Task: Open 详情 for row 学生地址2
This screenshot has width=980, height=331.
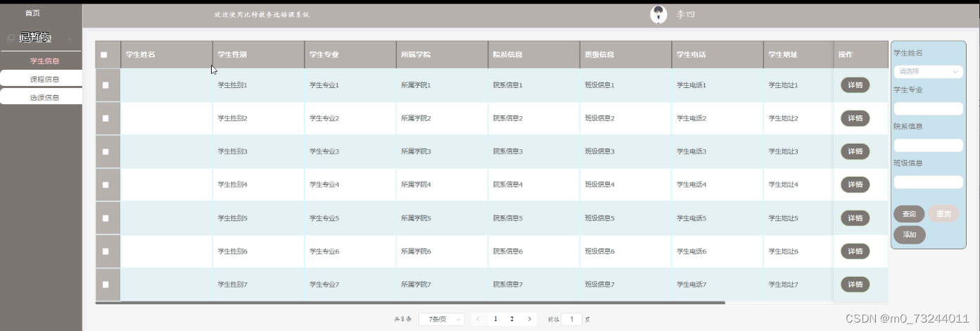Action: click(x=855, y=118)
